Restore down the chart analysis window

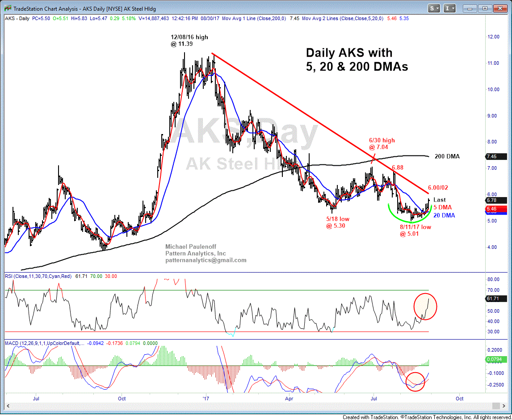click(485, 8)
